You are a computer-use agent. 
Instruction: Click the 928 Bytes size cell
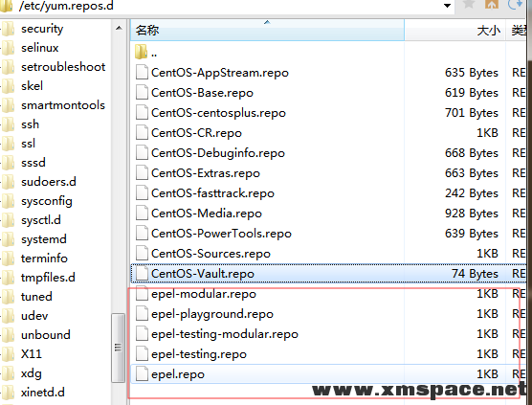click(472, 214)
